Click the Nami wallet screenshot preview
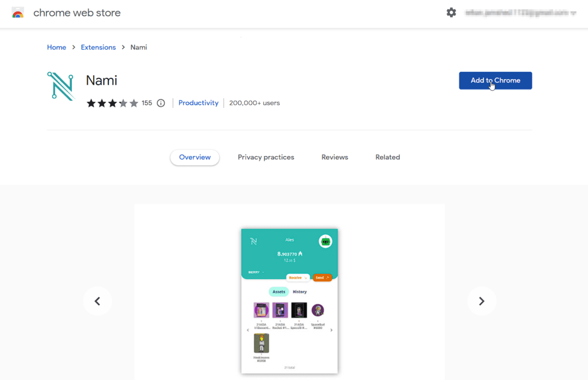 (289, 301)
